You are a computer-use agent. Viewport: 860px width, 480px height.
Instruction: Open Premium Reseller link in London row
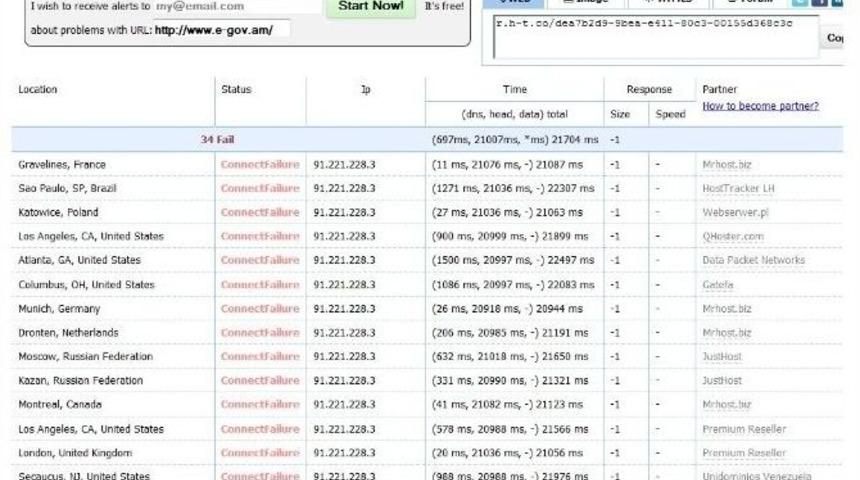coord(744,453)
